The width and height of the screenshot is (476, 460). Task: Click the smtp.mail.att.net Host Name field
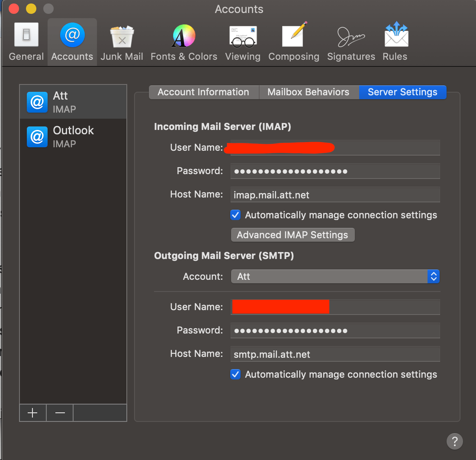(x=335, y=354)
